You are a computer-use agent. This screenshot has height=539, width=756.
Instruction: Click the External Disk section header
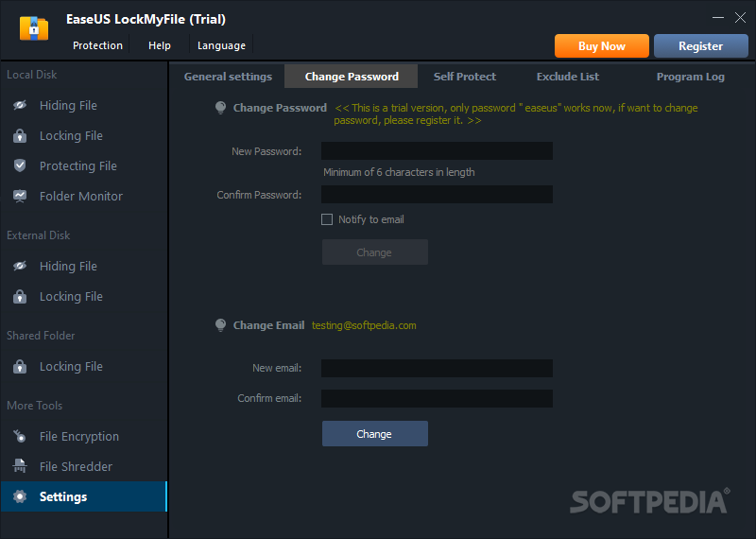[x=39, y=235]
